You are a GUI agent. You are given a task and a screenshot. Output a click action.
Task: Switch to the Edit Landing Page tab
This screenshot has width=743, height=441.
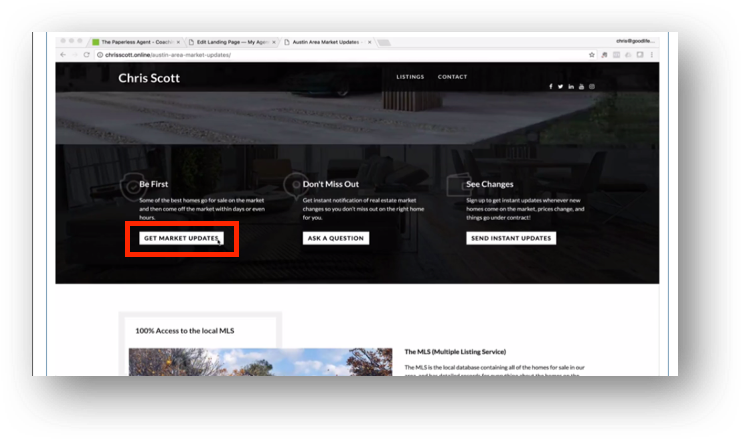click(x=232, y=42)
